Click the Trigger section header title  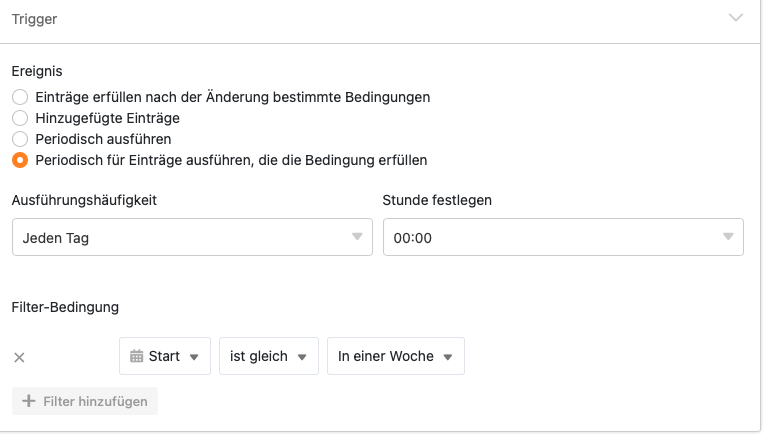35,19
